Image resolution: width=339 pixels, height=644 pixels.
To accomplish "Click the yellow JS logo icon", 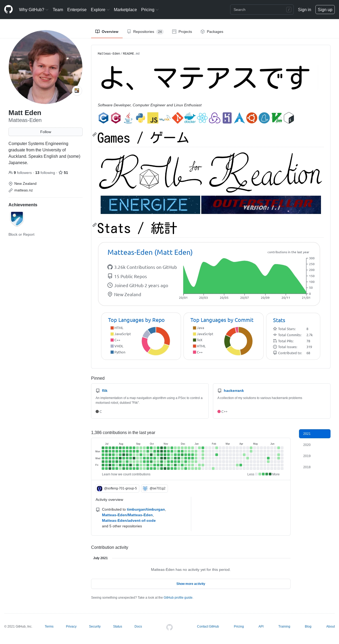I will (153, 118).
